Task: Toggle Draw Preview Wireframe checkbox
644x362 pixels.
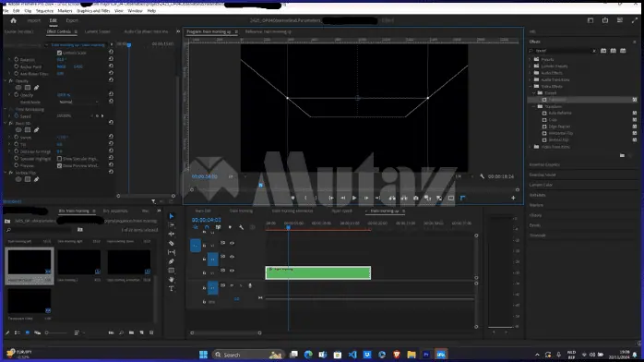Action: tap(60, 165)
